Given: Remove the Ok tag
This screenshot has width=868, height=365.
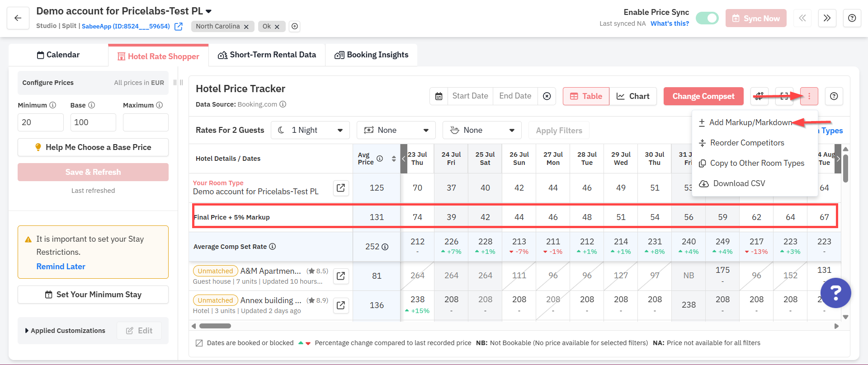Looking at the screenshot, I should 277,27.
